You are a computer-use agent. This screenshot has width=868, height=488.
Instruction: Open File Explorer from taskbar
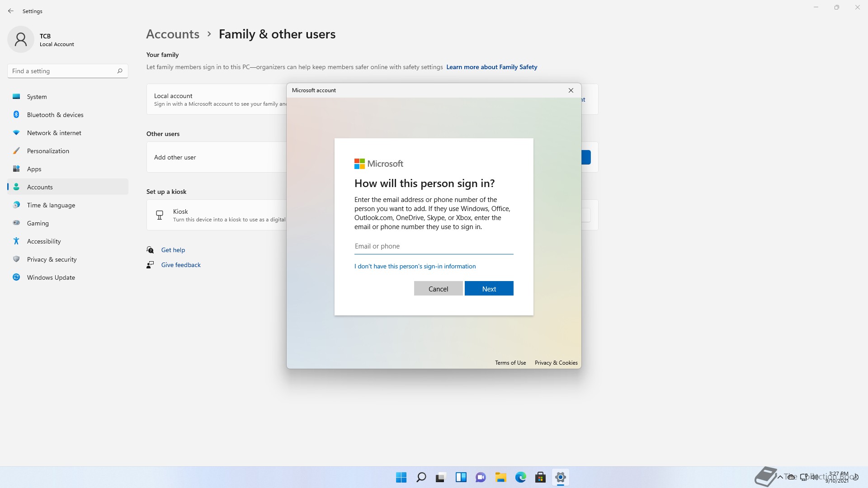point(500,477)
